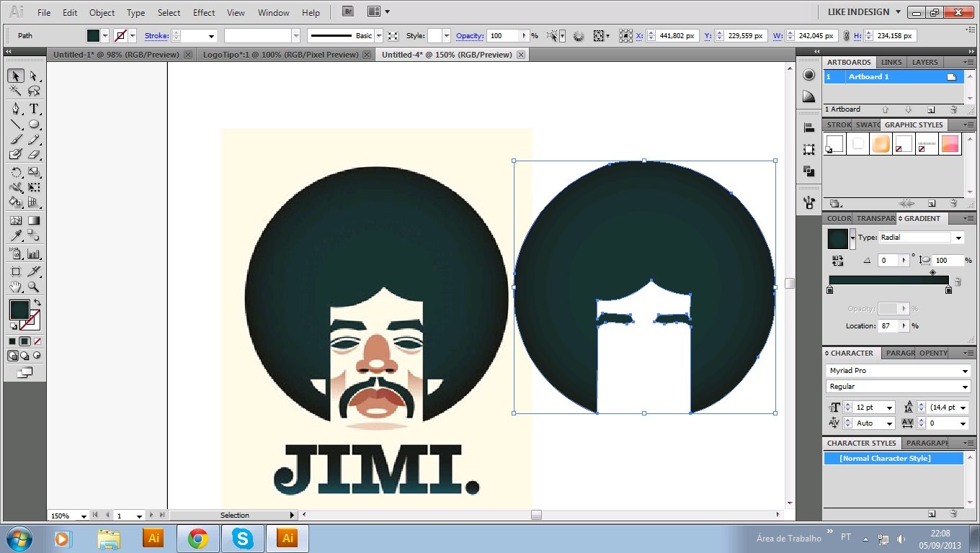
Task: Switch to Untitled-1* document tab
Action: (x=115, y=55)
